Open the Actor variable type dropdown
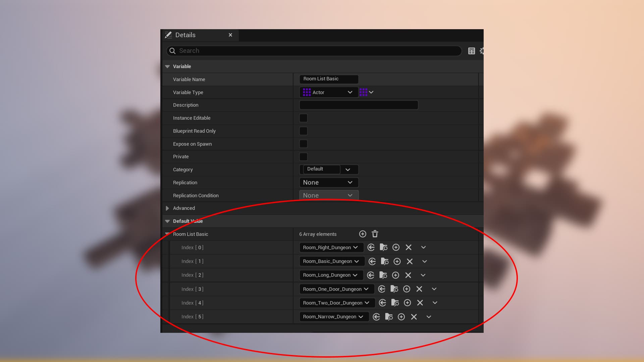644x362 pixels. click(329, 92)
